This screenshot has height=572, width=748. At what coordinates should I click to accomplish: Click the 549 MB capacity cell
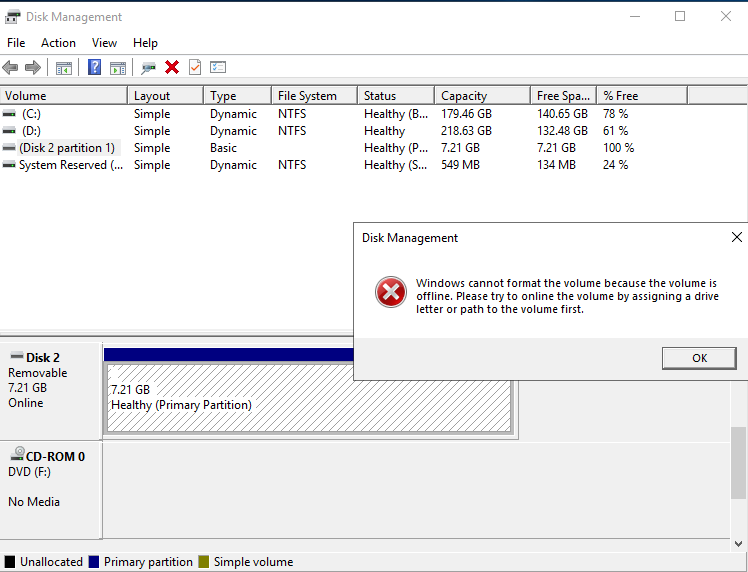(x=460, y=165)
